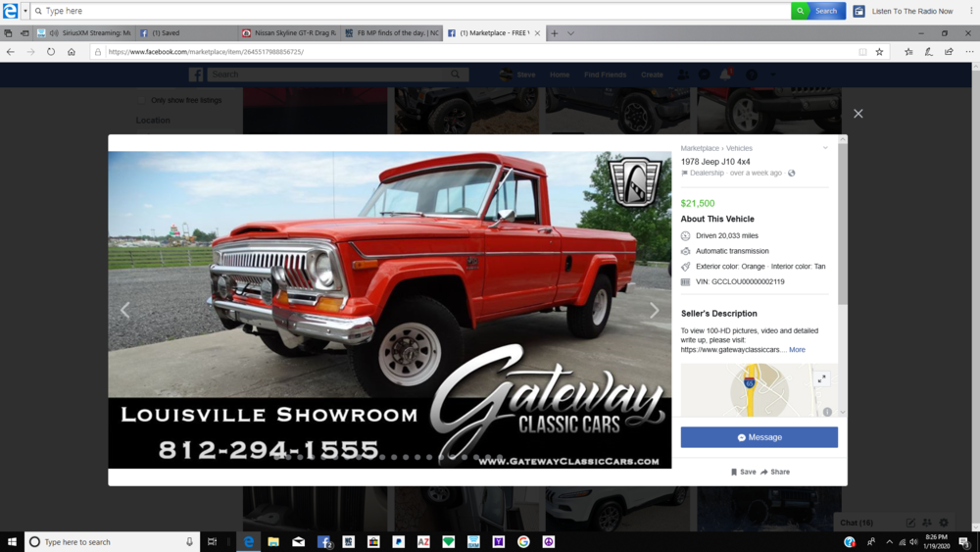Add notes with the pen icon

pos(929,52)
